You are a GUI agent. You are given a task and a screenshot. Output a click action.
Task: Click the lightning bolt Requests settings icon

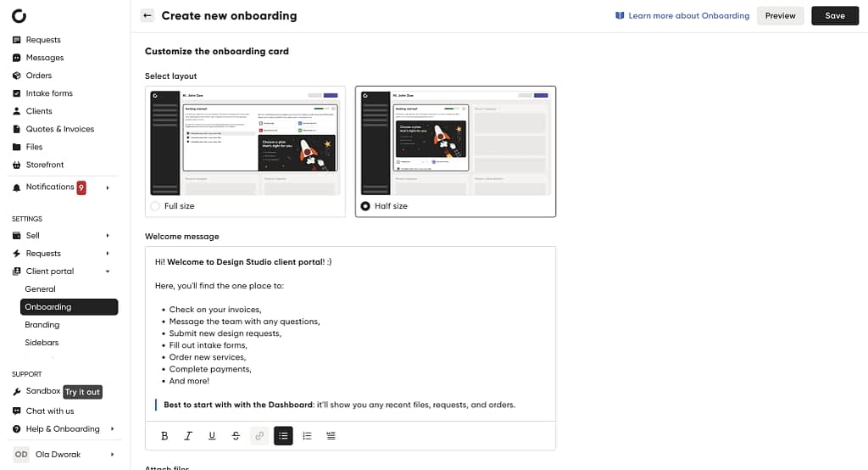click(17, 254)
